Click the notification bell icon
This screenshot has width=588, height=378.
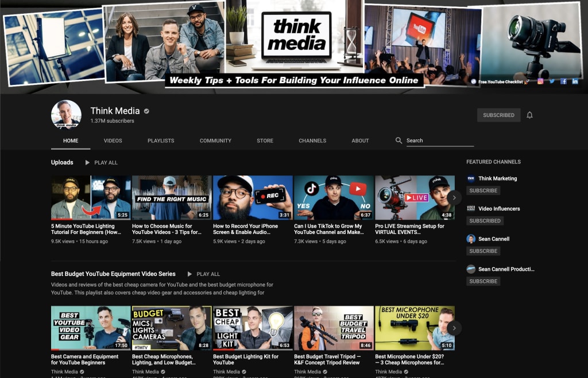(x=529, y=115)
